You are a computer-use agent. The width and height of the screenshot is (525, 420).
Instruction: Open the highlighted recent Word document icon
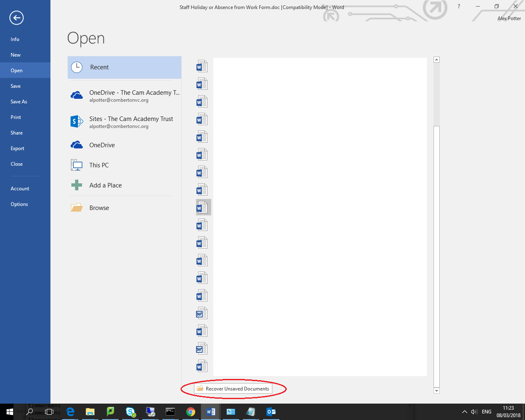(203, 208)
